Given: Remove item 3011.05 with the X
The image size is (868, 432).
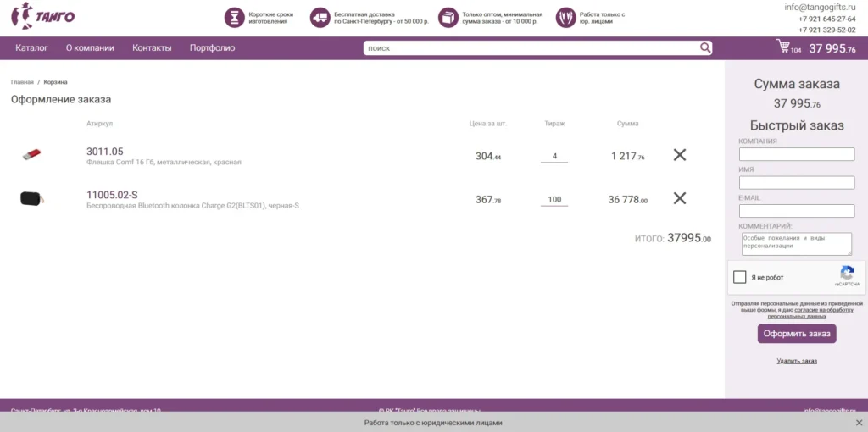Looking at the screenshot, I should pyautogui.click(x=680, y=155).
